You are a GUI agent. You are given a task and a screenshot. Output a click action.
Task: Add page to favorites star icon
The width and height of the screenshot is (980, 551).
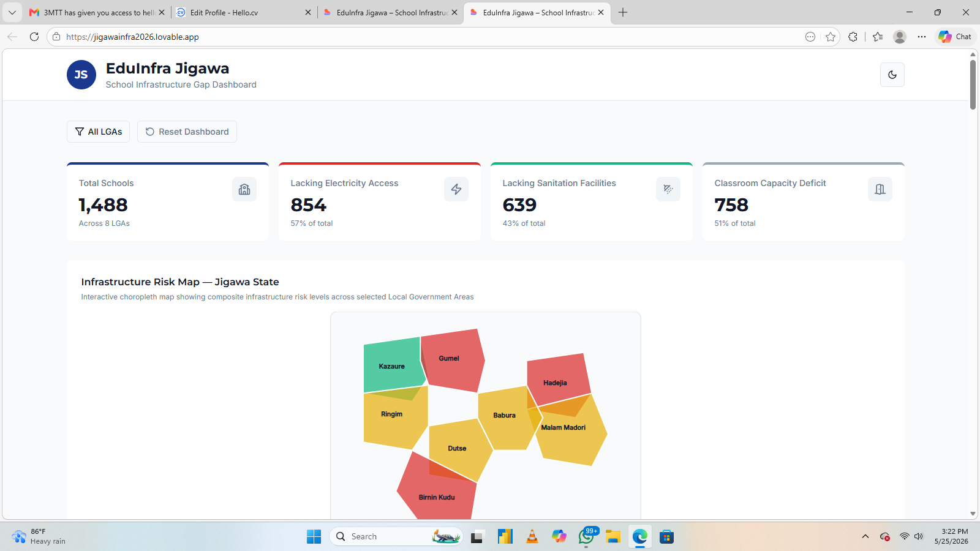[x=831, y=37]
